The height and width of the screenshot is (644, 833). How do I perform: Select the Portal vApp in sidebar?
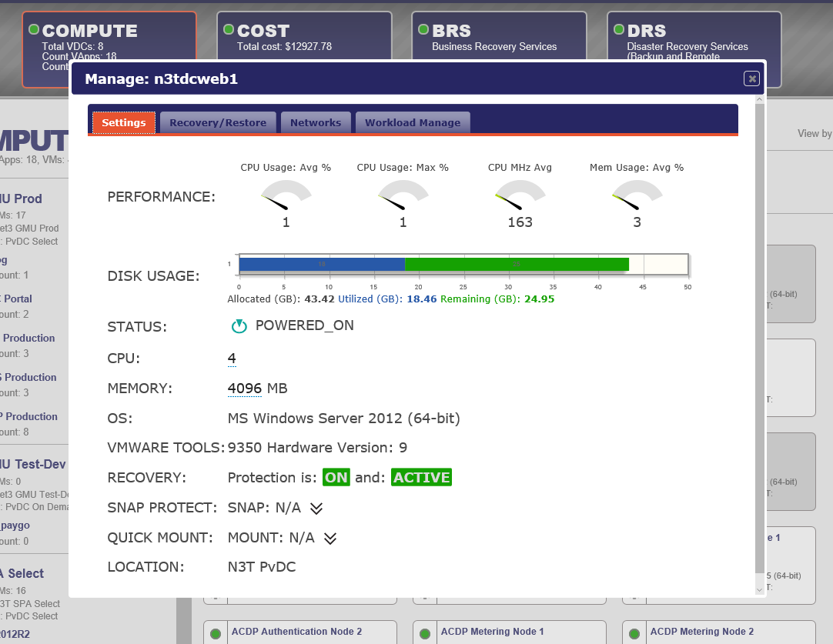(x=16, y=299)
